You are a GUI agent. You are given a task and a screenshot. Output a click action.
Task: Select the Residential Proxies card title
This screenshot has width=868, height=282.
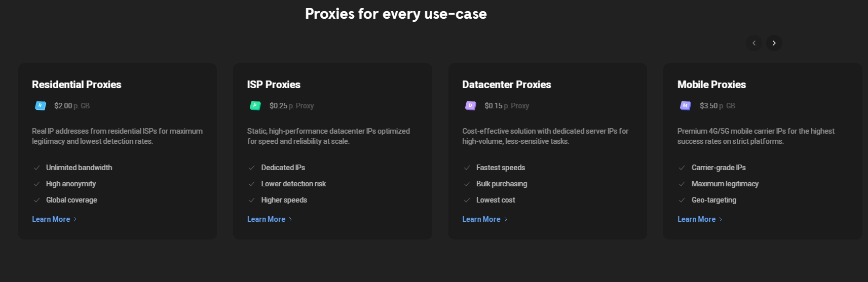[77, 85]
